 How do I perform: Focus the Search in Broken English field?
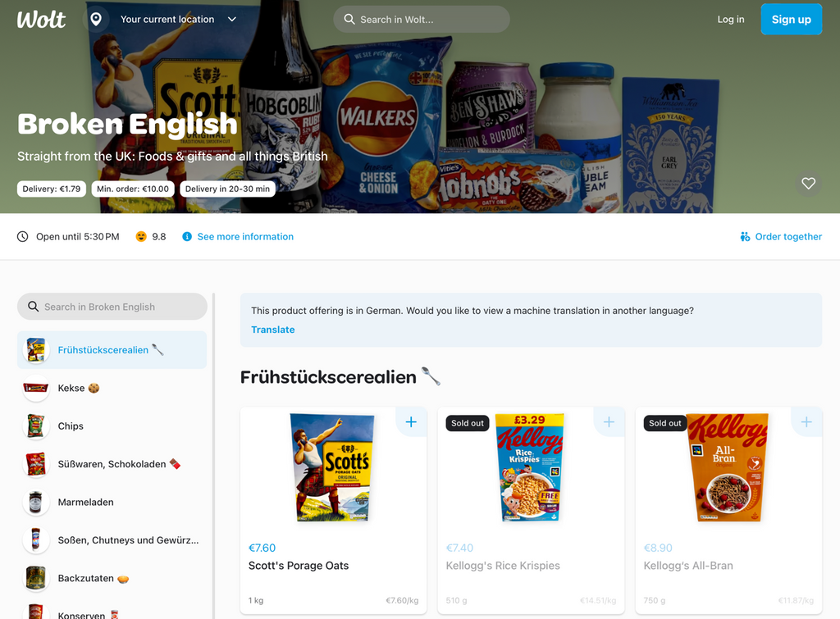pyautogui.click(x=112, y=307)
